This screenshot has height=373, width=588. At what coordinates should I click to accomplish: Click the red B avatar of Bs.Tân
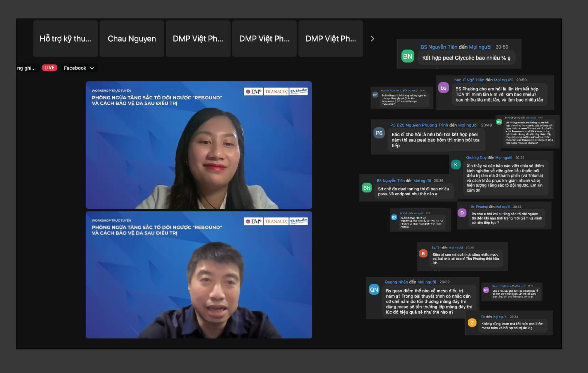[x=423, y=254]
